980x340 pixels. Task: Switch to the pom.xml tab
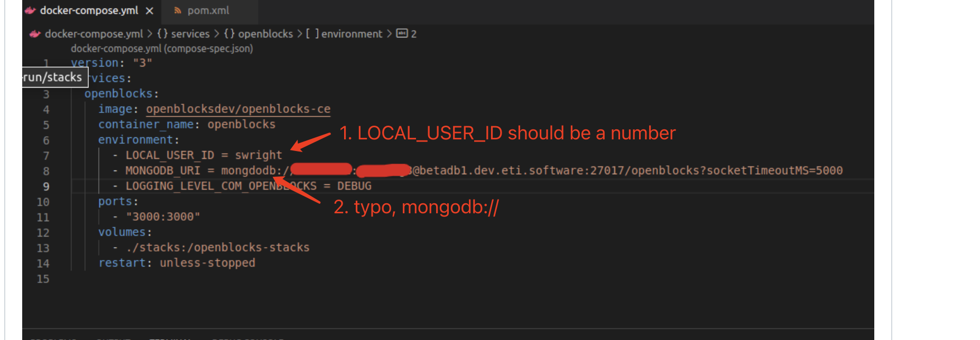point(209,10)
